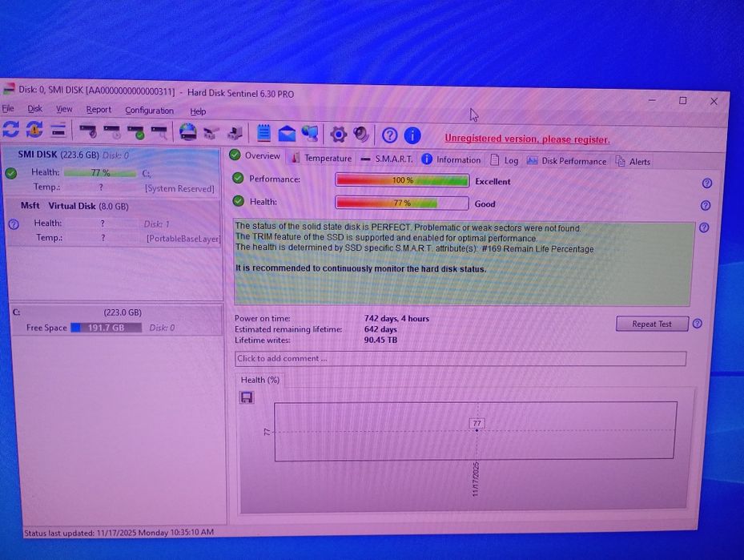Open the View menu

64,110
